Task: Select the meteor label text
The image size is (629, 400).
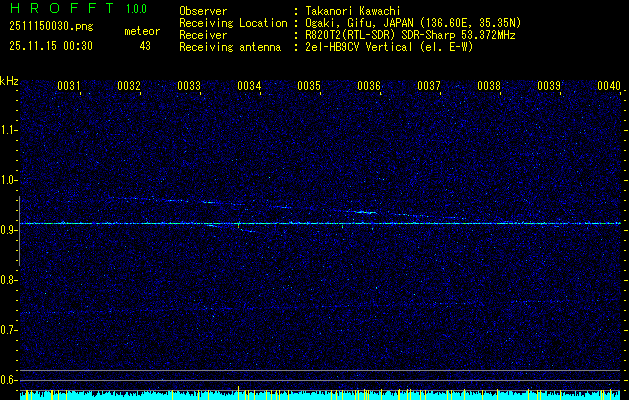Action: point(142,31)
